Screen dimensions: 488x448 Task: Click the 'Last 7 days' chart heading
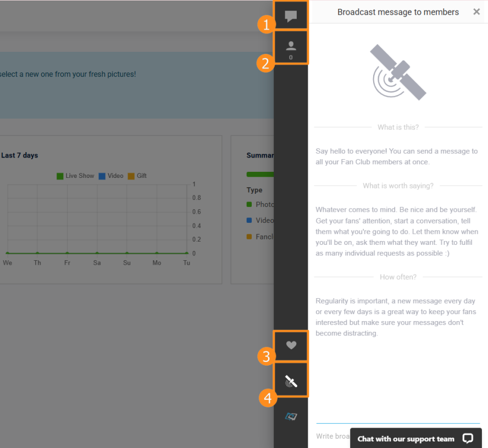(20, 155)
